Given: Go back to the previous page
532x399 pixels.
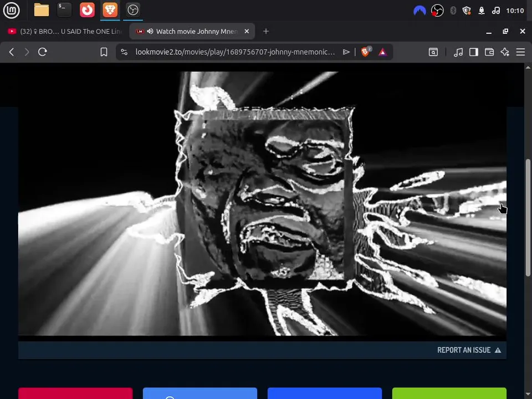Looking at the screenshot, I should (12, 52).
